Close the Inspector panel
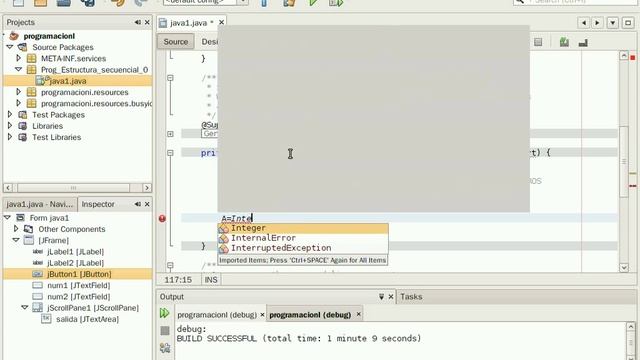640x360 pixels. [x=147, y=204]
